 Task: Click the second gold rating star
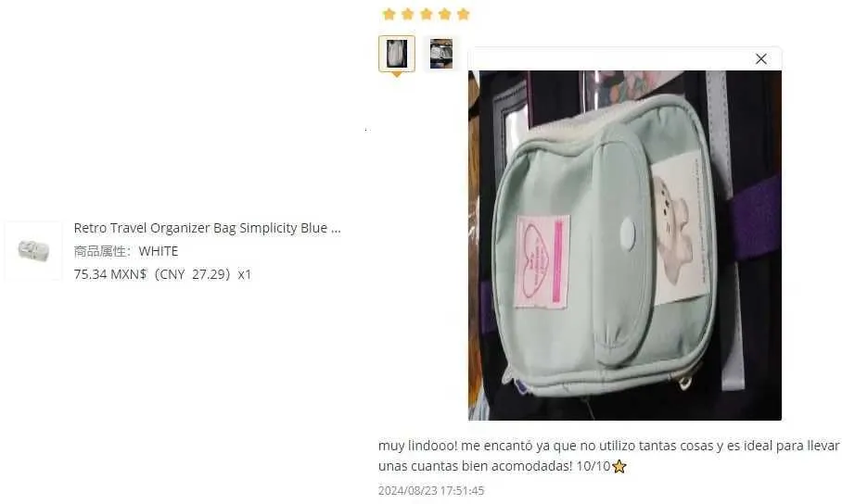[408, 14]
